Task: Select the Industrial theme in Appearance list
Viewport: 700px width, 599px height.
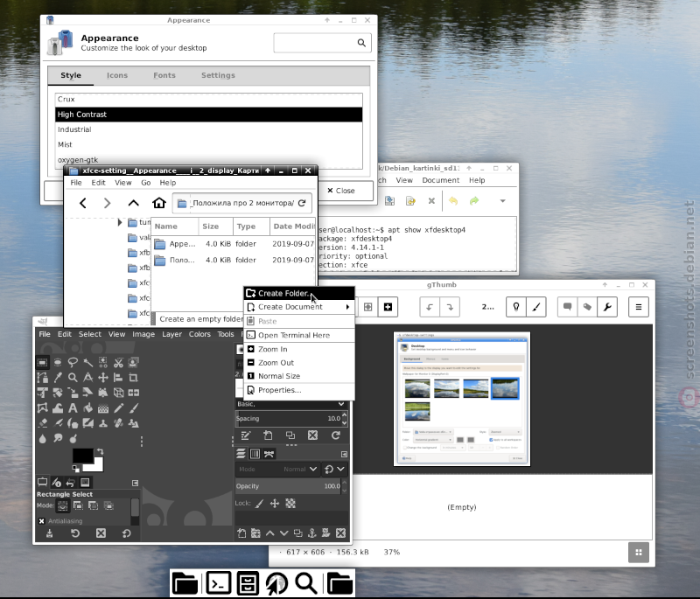Action: [x=208, y=129]
